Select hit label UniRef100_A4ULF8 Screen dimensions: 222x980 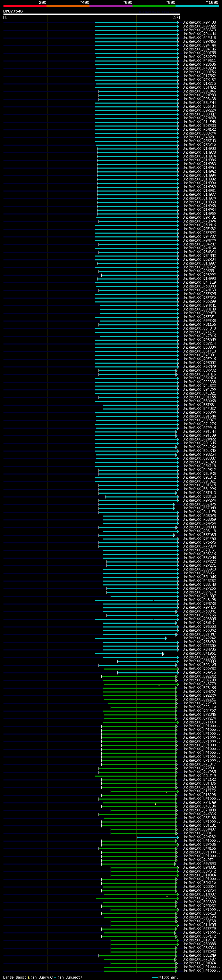(199, 512)
